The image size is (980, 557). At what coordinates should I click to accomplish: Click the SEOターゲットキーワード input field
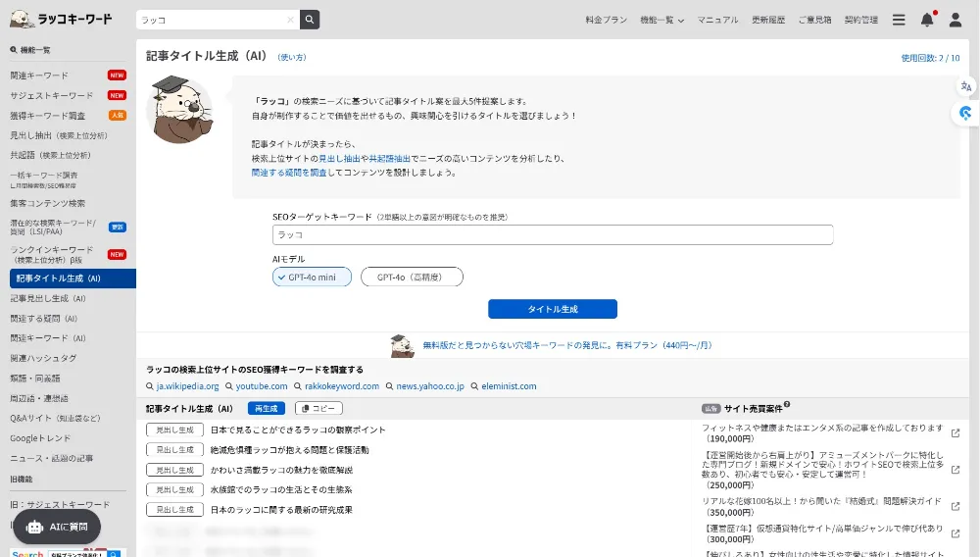(x=553, y=235)
